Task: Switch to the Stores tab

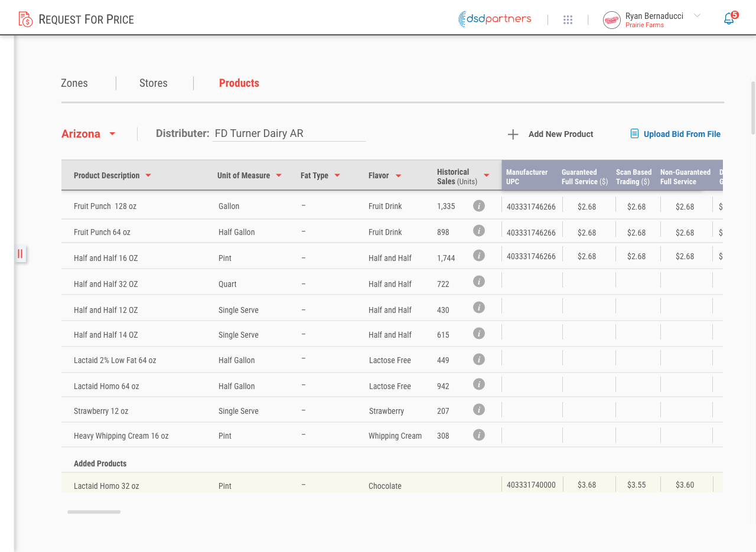Action: [154, 83]
